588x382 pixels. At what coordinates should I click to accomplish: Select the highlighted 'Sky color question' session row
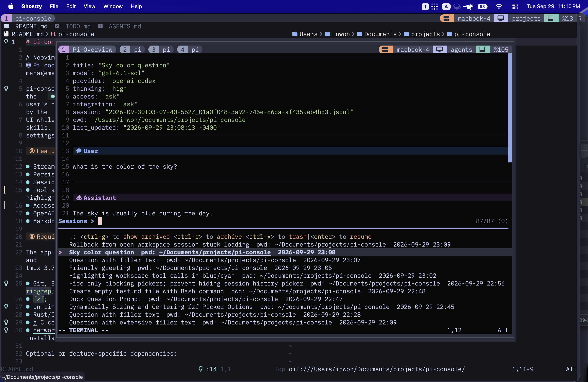point(285,252)
